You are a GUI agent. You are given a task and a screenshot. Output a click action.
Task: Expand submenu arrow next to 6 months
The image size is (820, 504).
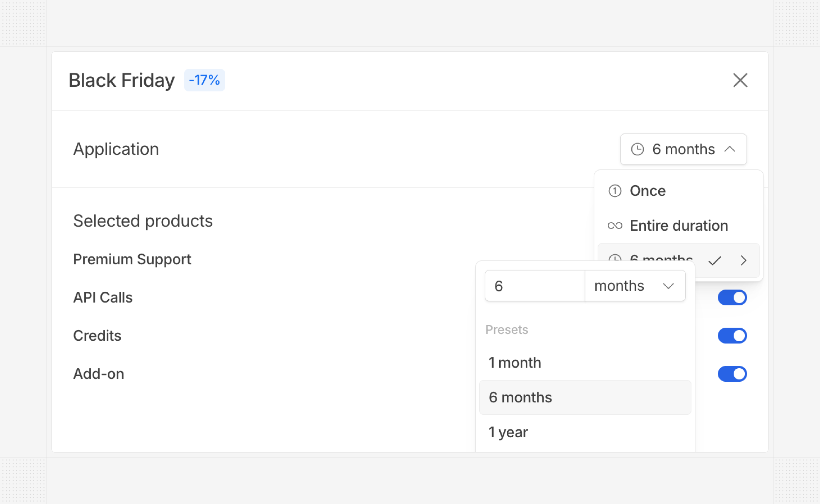[x=743, y=260]
